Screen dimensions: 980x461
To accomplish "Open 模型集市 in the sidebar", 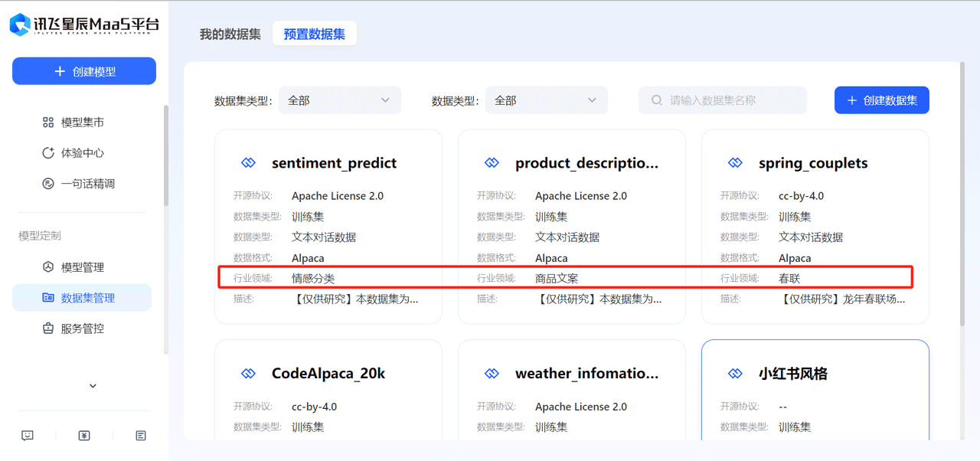I will point(82,123).
